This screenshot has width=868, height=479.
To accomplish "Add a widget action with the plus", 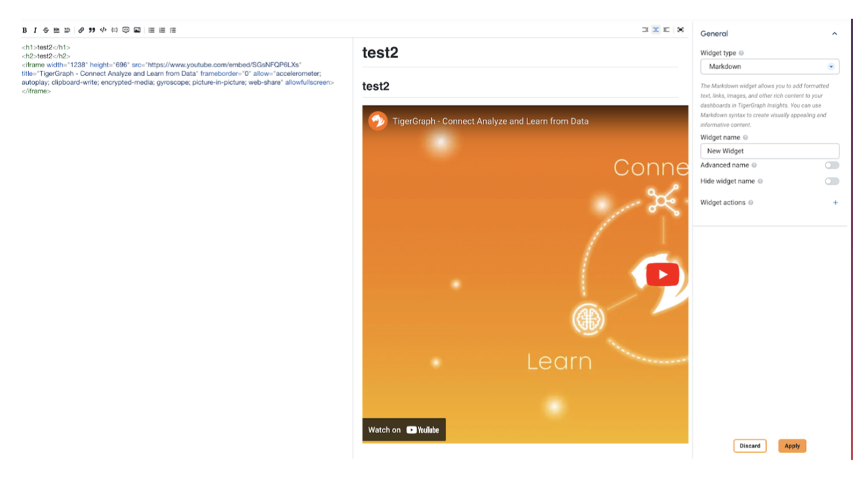I will [835, 203].
